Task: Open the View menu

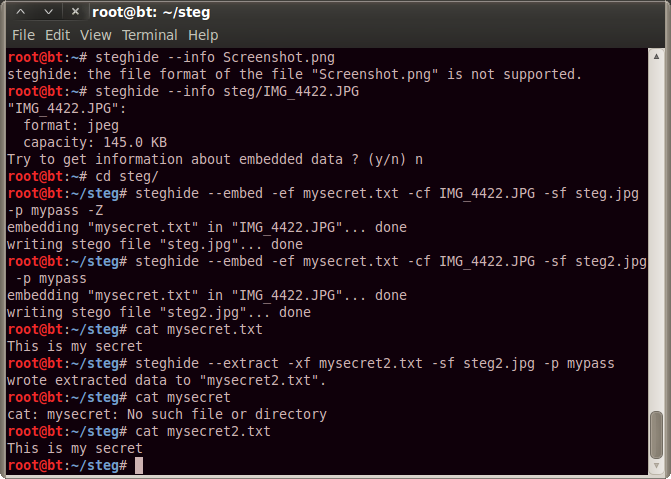Action: tap(96, 35)
